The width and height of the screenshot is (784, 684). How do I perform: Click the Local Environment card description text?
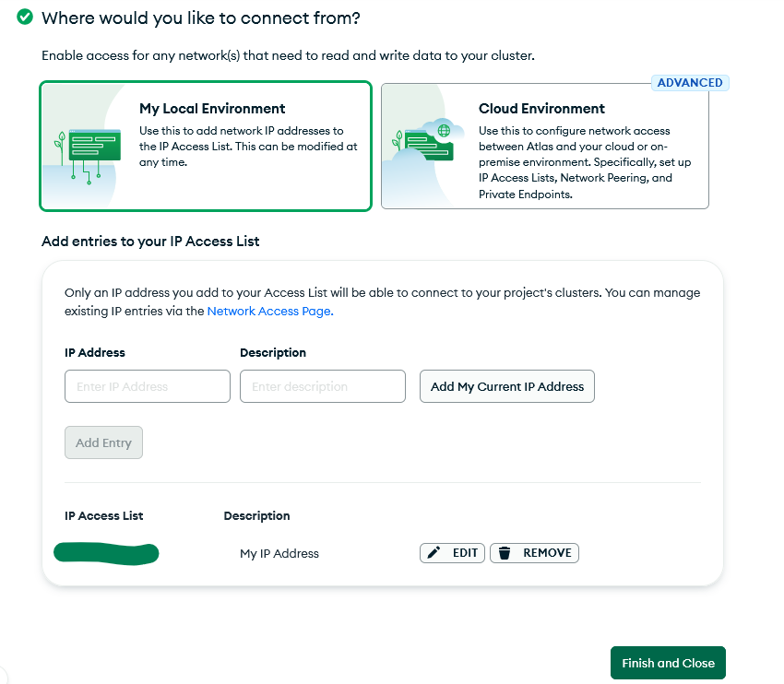[248, 147]
